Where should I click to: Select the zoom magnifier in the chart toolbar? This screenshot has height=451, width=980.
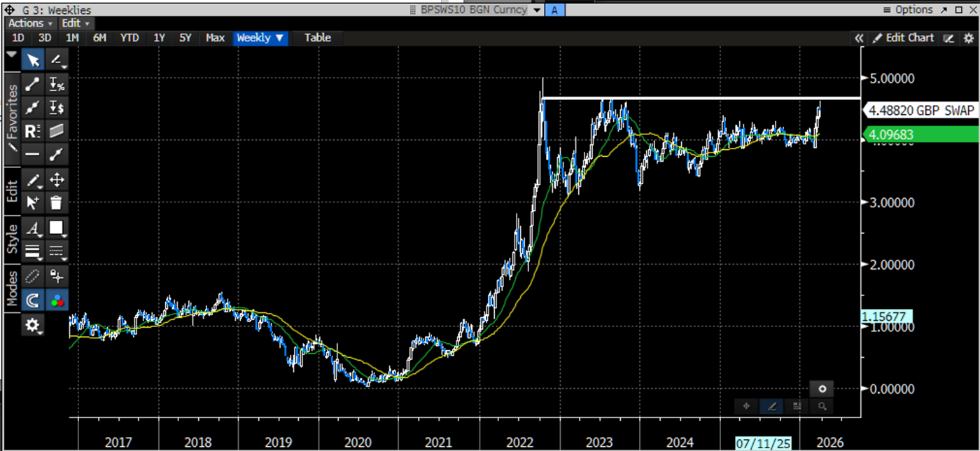coord(822,406)
